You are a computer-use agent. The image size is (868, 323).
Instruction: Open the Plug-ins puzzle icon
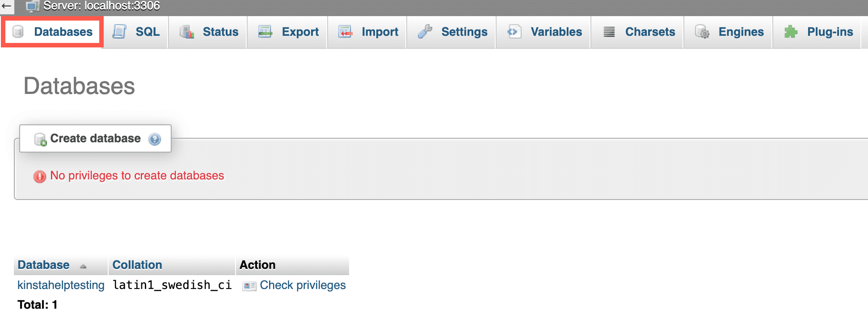point(790,31)
